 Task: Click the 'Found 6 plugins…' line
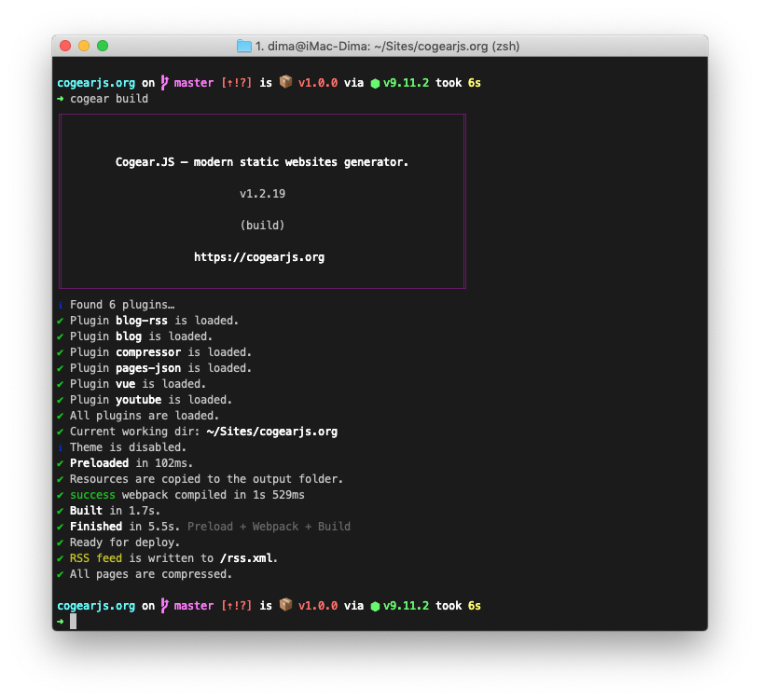(122, 305)
